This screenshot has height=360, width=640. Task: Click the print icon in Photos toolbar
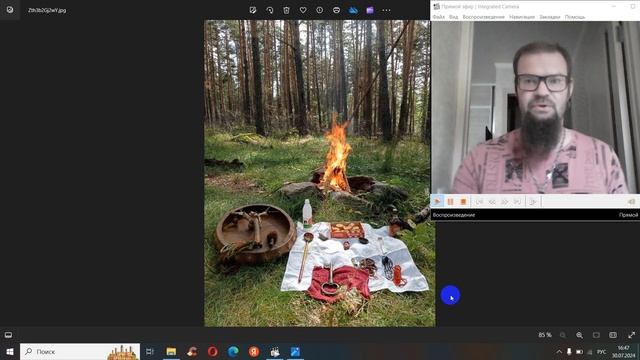click(x=336, y=10)
